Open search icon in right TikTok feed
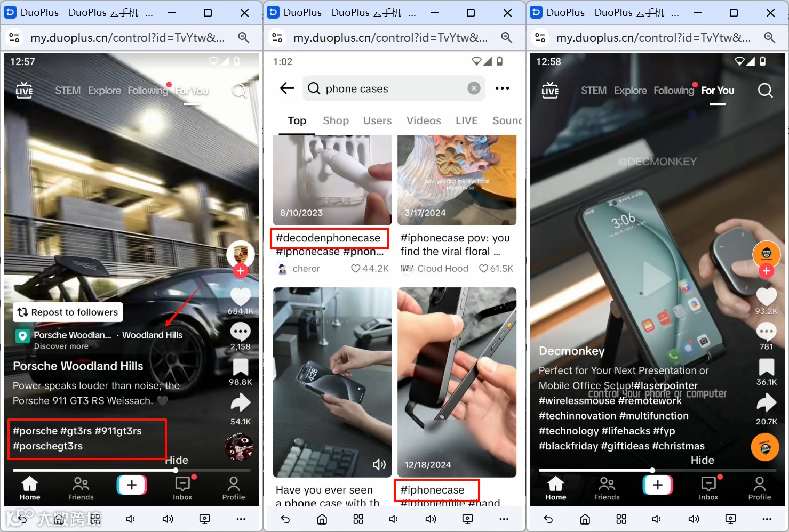 click(x=765, y=91)
